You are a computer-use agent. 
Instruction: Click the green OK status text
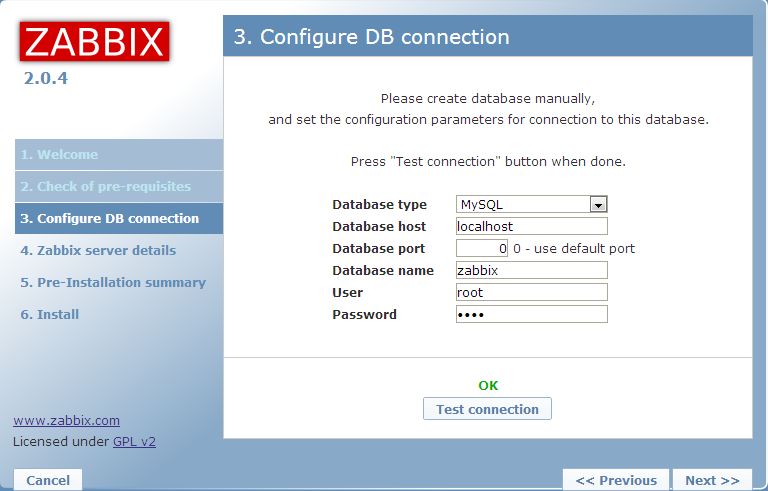pos(488,386)
